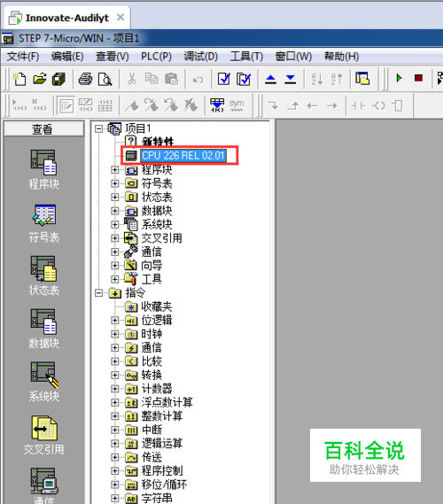
Task: Click the sort ascending toolbar icon
Action: pyautogui.click(x=317, y=79)
